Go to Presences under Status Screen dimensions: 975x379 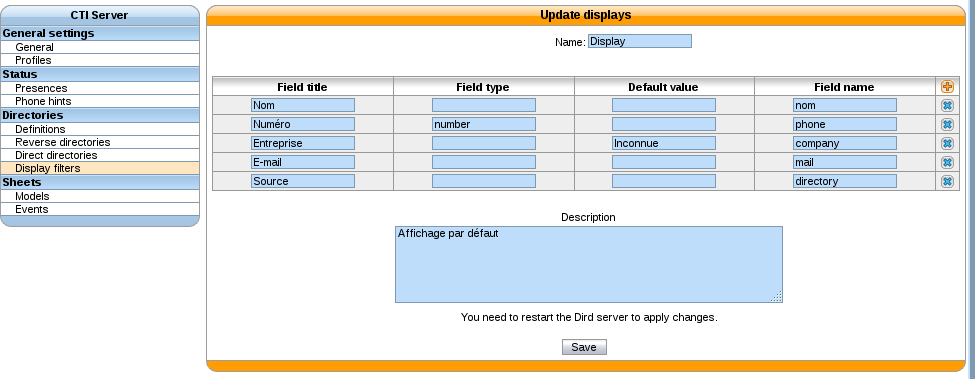point(41,88)
